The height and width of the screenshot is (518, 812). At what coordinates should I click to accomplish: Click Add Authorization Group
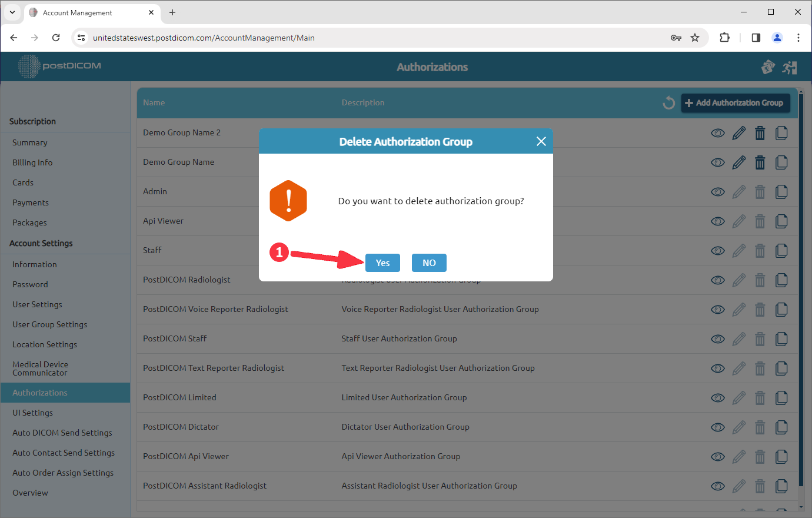point(735,102)
